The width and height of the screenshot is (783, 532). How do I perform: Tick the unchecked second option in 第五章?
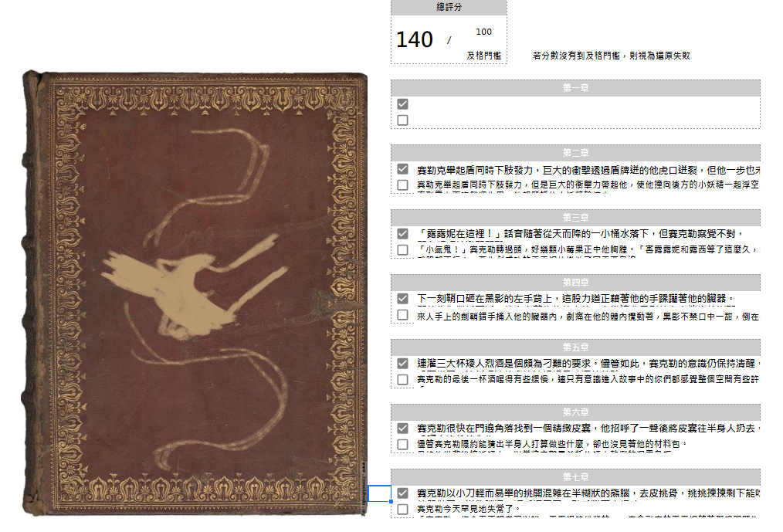tap(402, 380)
